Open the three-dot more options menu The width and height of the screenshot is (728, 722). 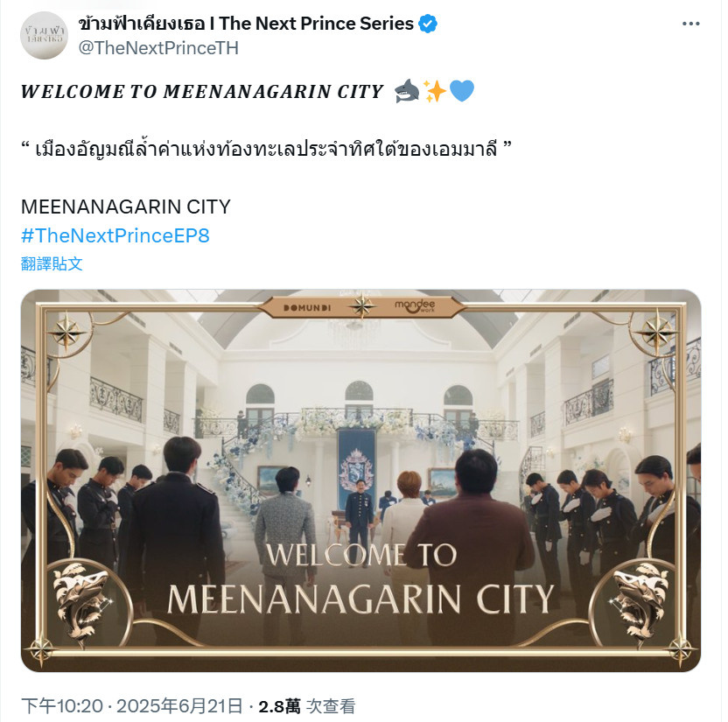point(690,24)
